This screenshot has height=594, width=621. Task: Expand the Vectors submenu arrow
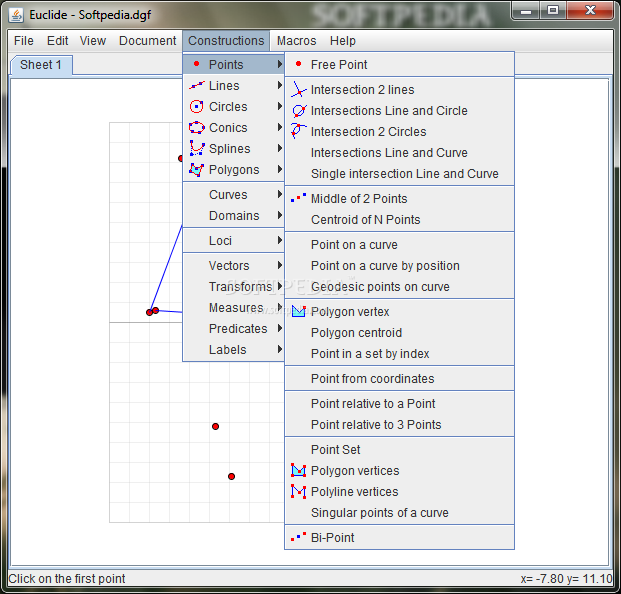click(x=280, y=265)
